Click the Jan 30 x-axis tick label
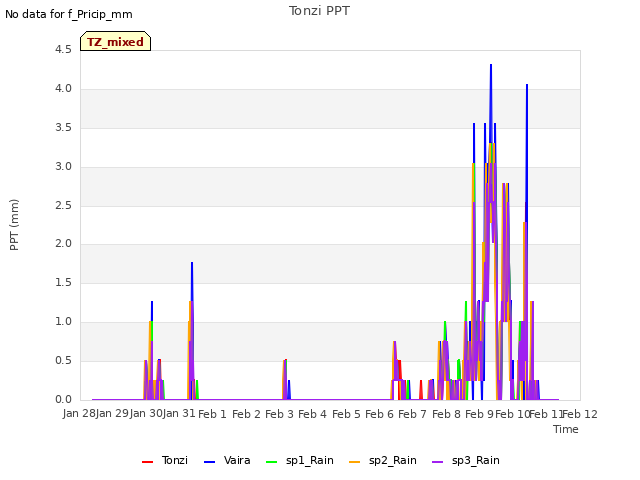 [146, 414]
